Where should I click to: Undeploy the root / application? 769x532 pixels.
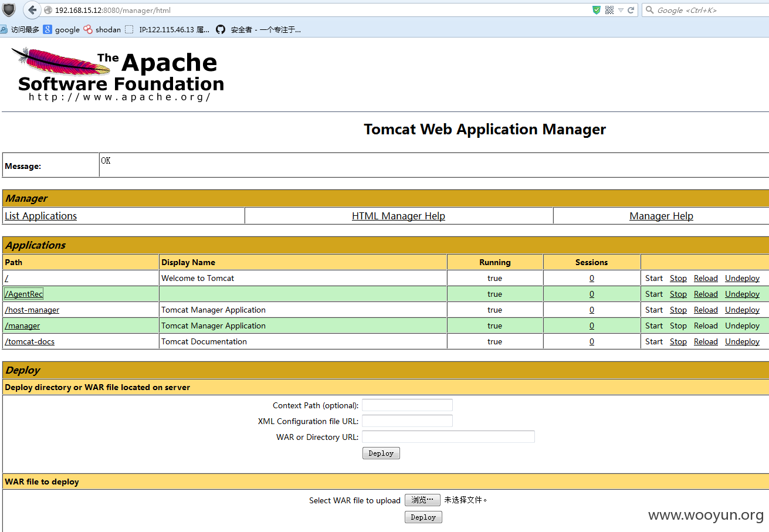(x=742, y=278)
